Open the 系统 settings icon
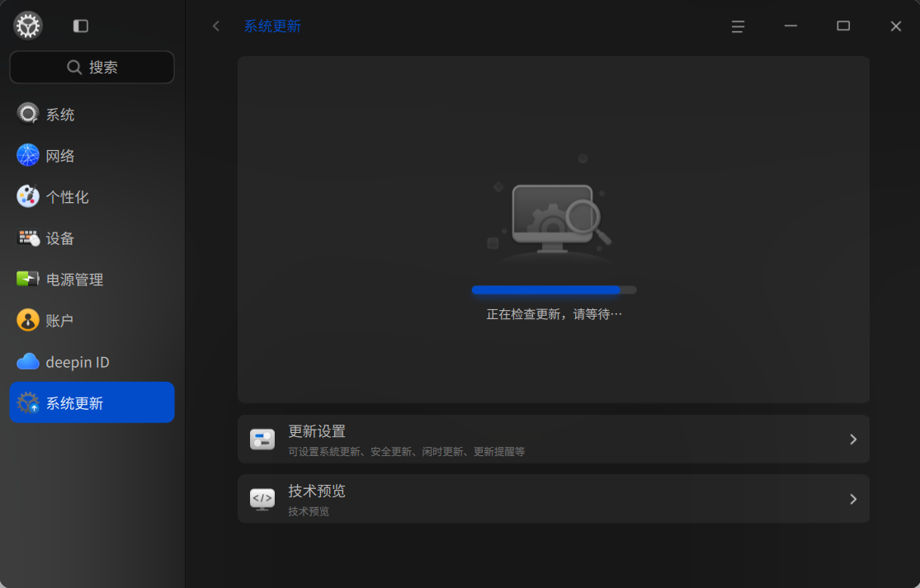 27,115
